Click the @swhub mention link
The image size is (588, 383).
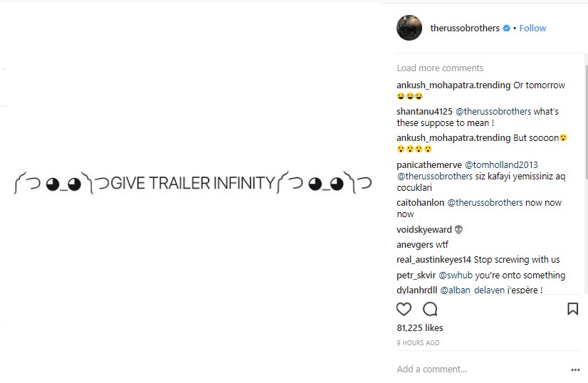[x=453, y=276]
